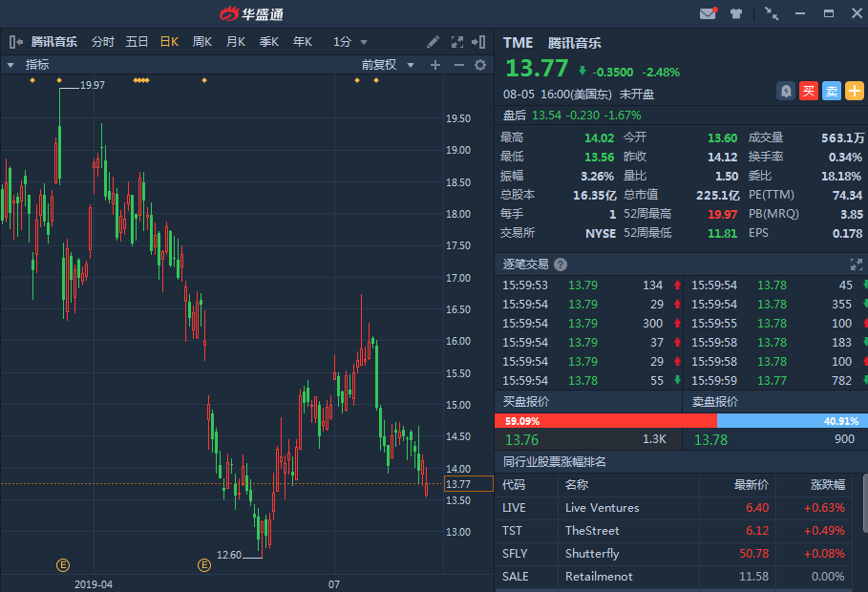Viewport: 868px width, 592px height.
Task: Click the 盘后 after-hours price 13.54
Action: [546, 116]
